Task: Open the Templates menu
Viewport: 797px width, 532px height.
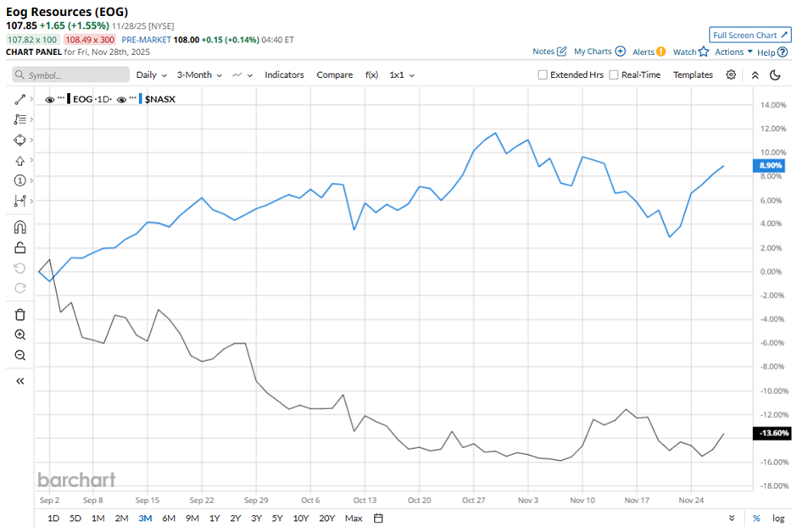Action: [x=693, y=75]
